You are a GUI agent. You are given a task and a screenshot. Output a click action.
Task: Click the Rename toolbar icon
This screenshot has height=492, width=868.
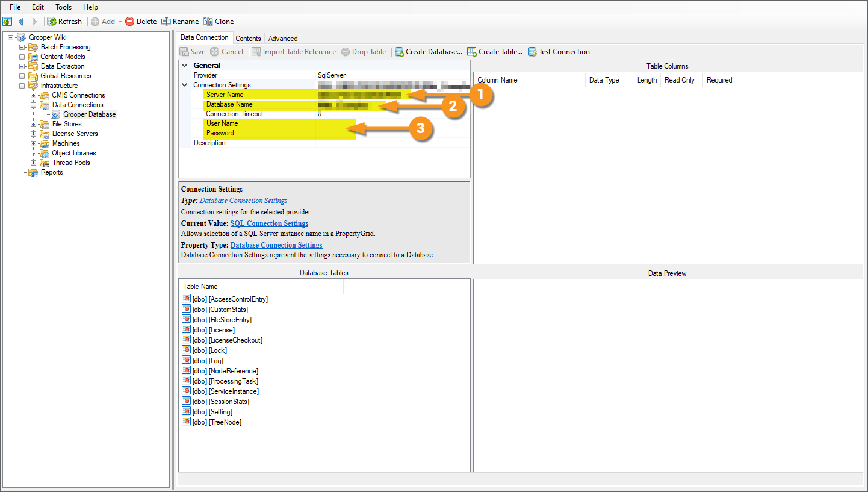pyautogui.click(x=166, y=22)
